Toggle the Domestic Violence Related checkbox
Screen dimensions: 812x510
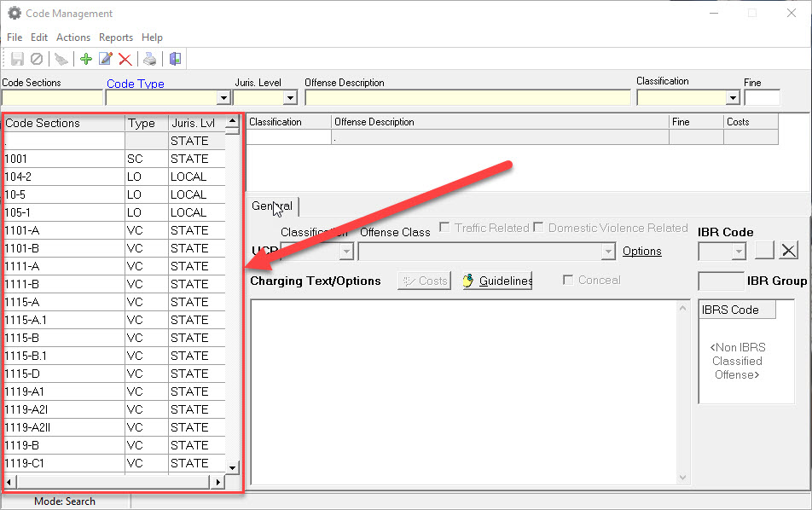coord(538,228)
